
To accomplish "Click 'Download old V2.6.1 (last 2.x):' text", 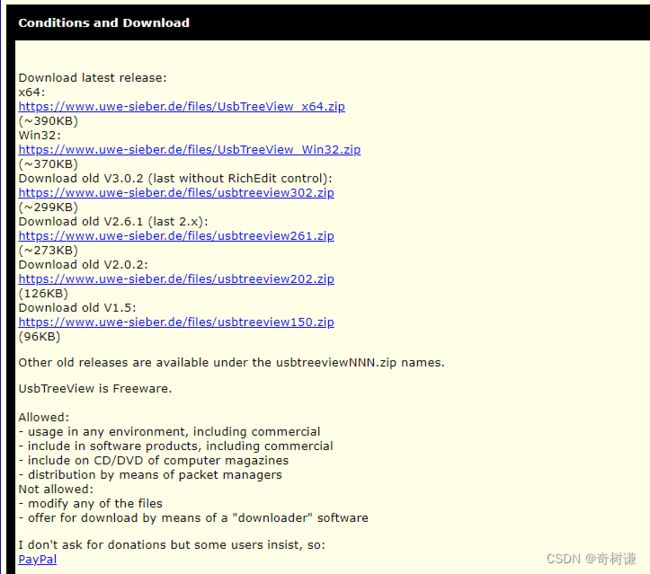I will [113, 221].
